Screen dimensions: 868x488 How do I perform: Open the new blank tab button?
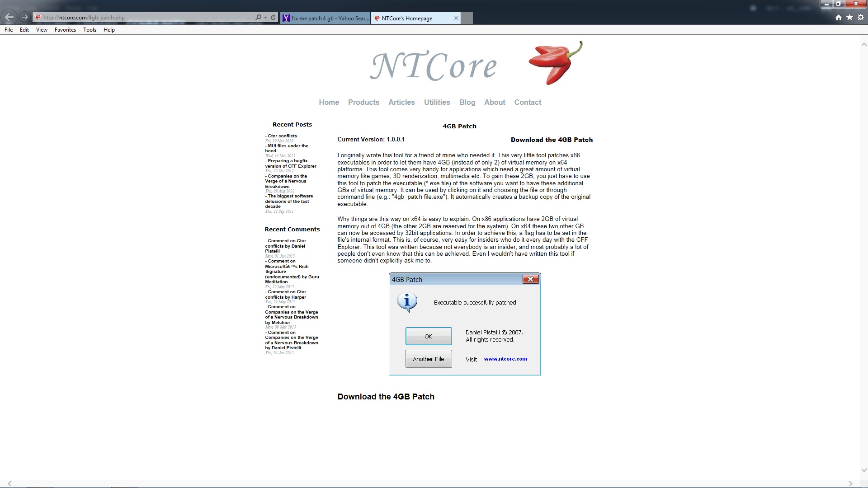tap(467, 19)
